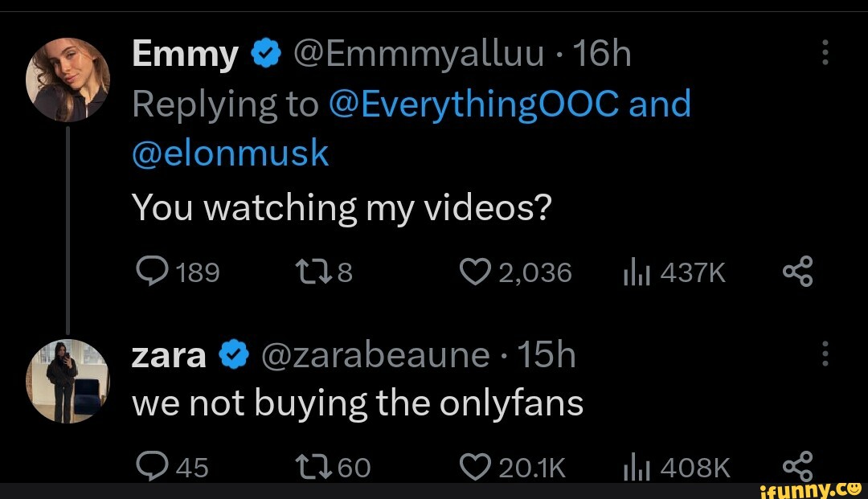Open more options menu on Emmy's tweet
Image resolution: width=868 pixels, height=499 pixels.
[825, 55]
